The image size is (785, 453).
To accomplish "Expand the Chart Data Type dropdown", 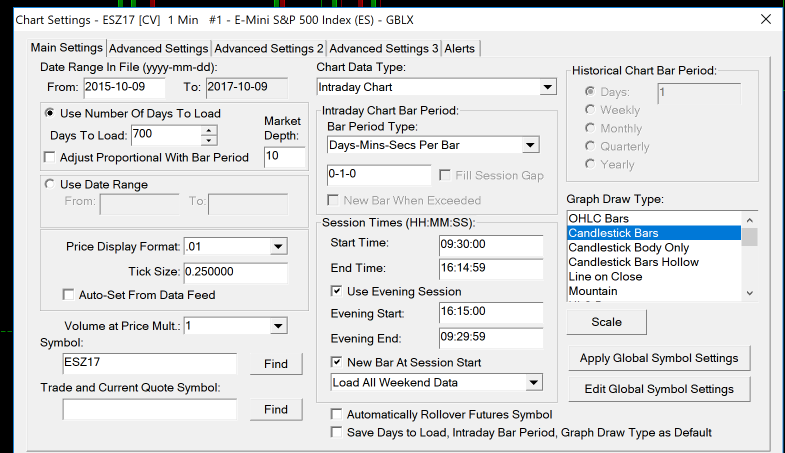I will coord(548,87).
